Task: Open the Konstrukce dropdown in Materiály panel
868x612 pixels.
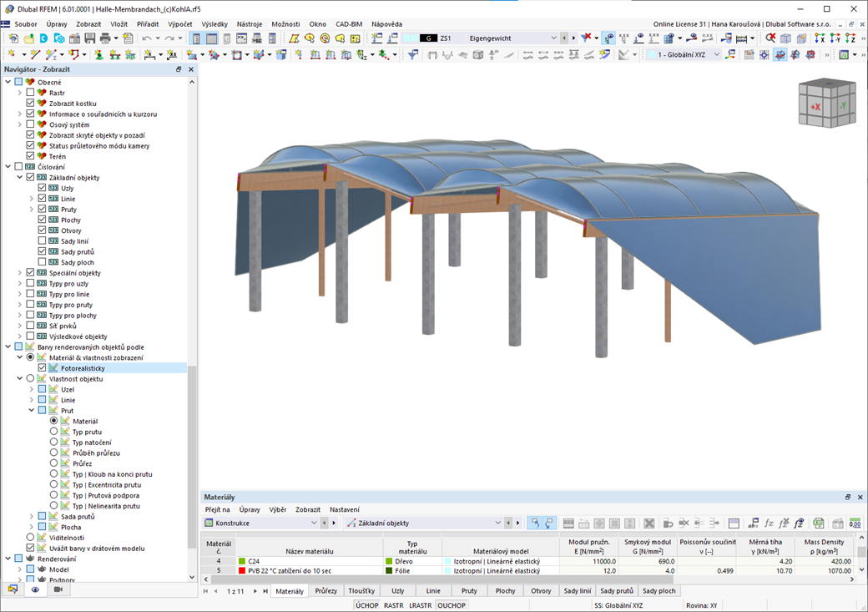Action: point(313,523)
